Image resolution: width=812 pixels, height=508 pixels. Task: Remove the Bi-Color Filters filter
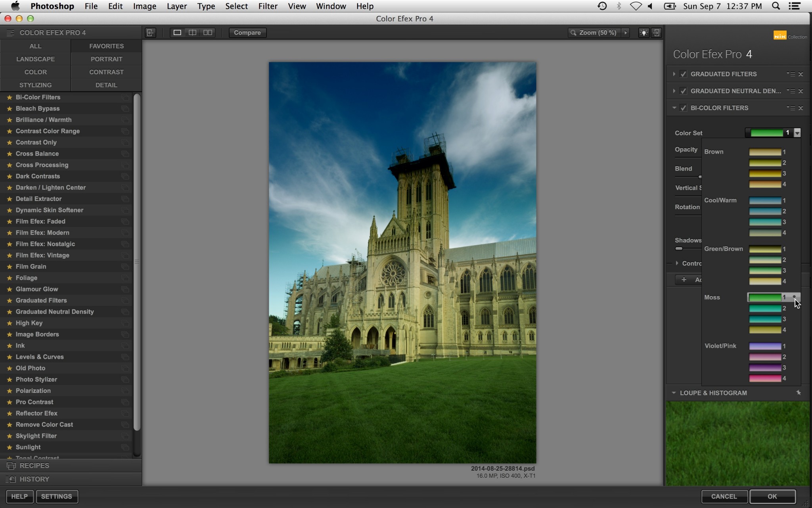pyautogui.click(x=801, y=108)
